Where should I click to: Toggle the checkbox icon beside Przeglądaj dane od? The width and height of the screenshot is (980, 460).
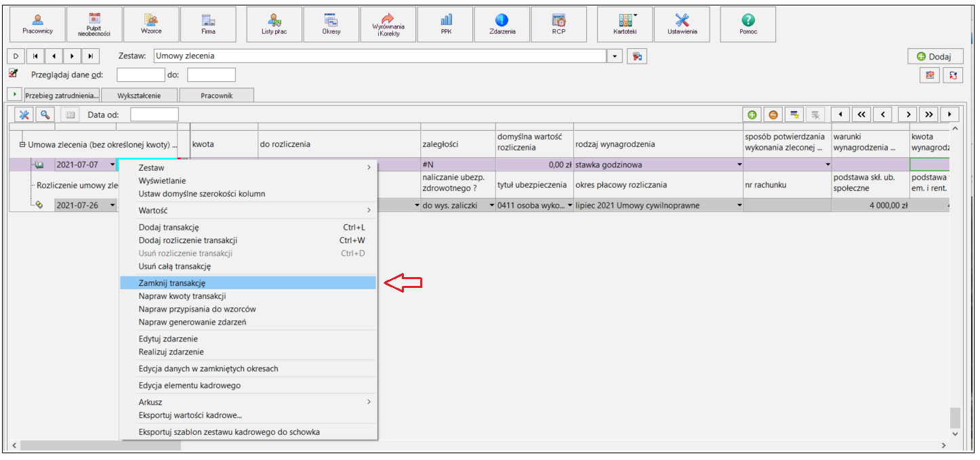[x=13, y=74]
